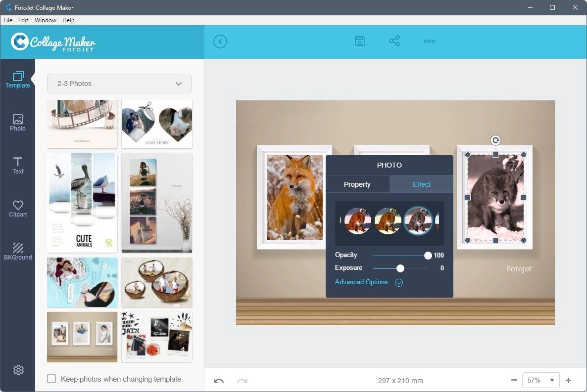587x392 pixels.
Task: Choose the vertical three-photo branches template
Action: (157, 203)
